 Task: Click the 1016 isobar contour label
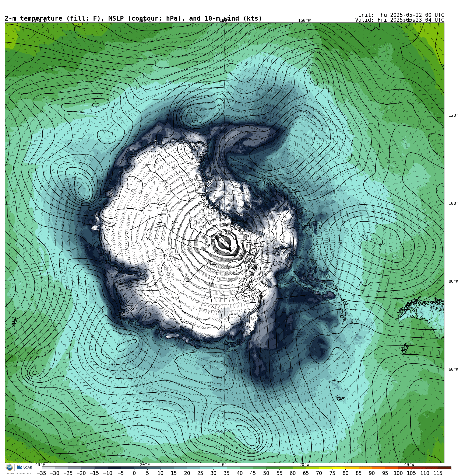point(101,43)
